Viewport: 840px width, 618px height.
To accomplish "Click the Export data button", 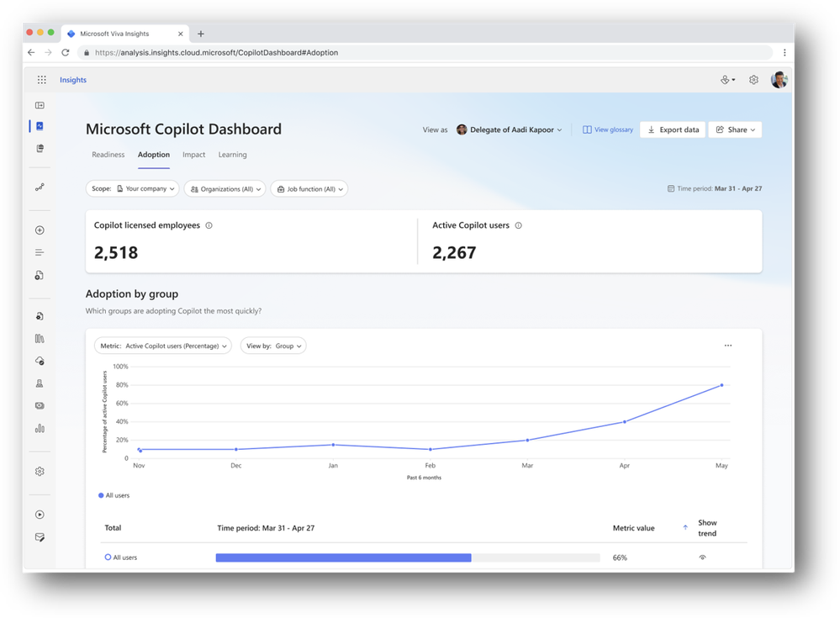I will coord(673,129).
